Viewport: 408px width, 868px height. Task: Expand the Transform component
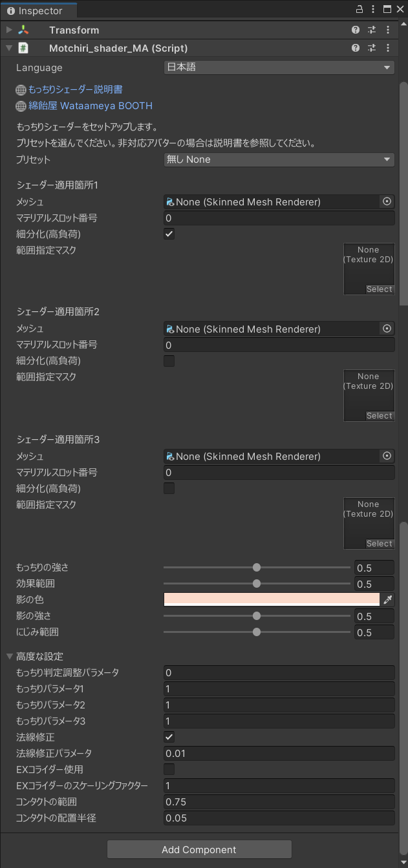click(x=9, y=30)
